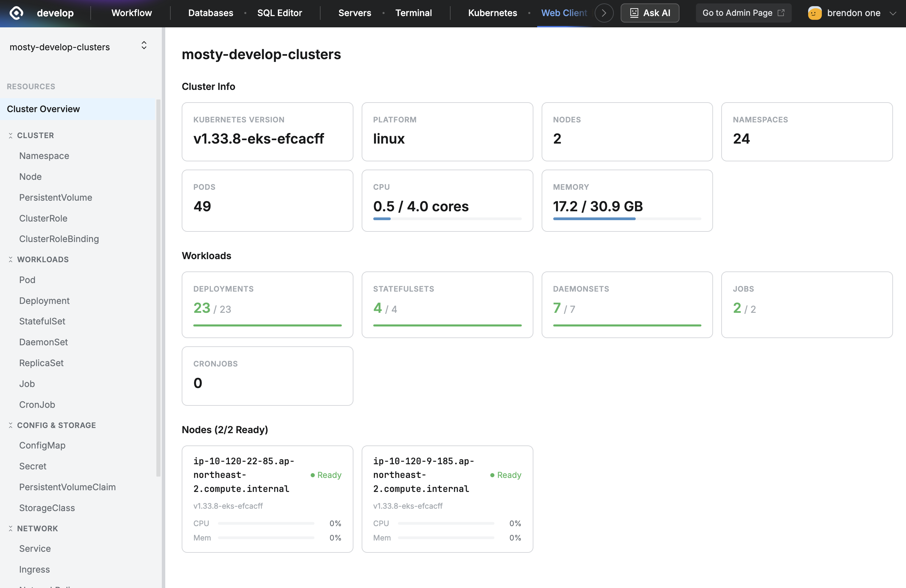The image size is (906, 588).
Task: Click the sidebar vertical scrollbar
Action: pos(158,288)
